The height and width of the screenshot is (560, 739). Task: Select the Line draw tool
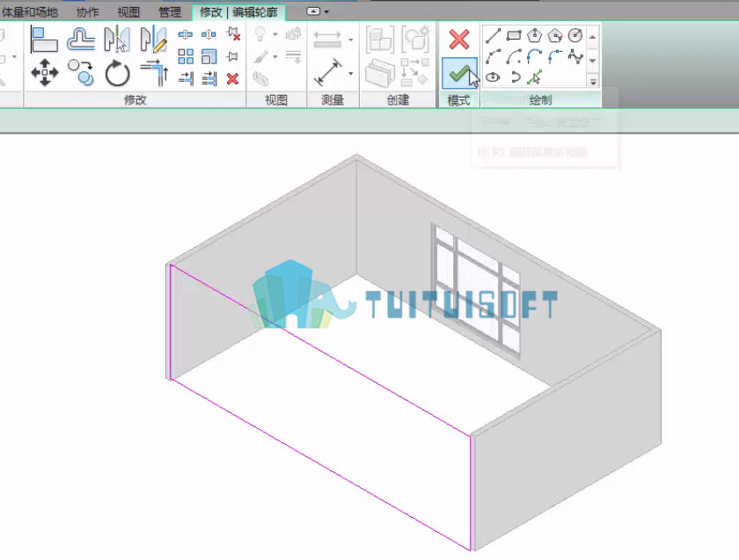tap(493, 36)
